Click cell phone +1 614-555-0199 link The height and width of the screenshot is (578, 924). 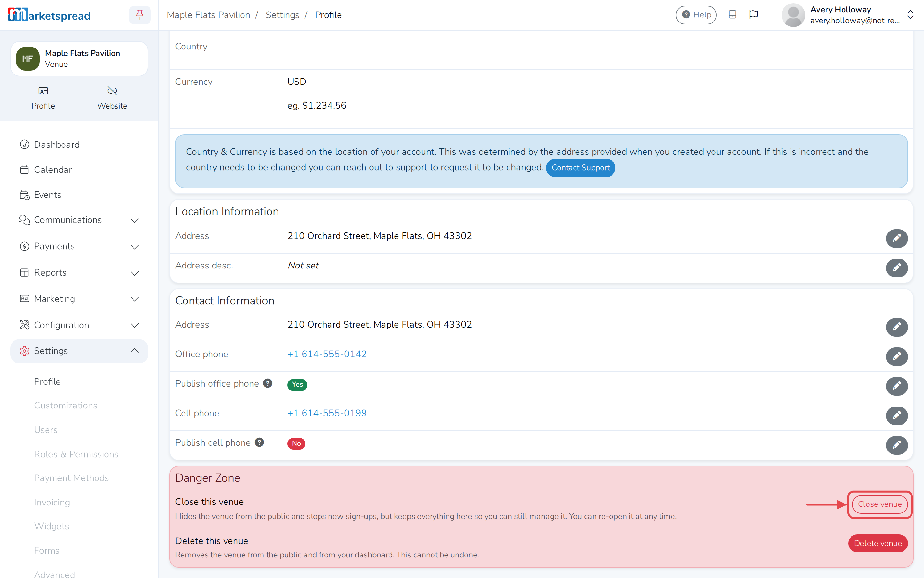327,413
